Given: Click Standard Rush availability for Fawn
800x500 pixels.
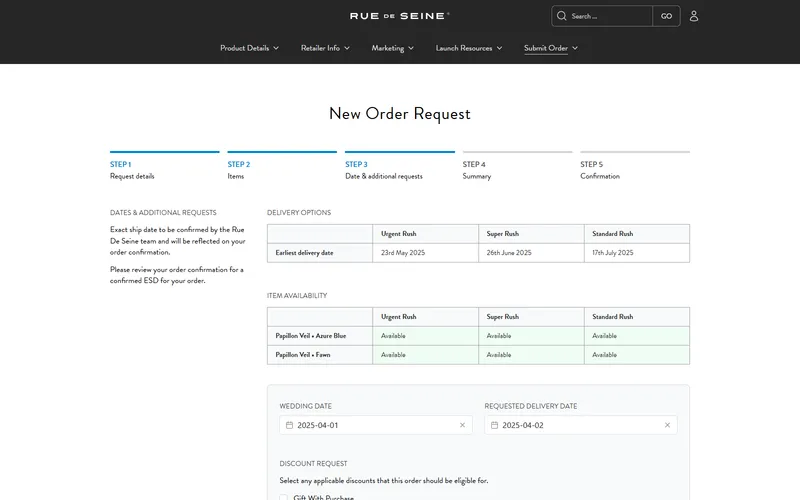Looking at the screenshot, I should [x=637, y=355].
